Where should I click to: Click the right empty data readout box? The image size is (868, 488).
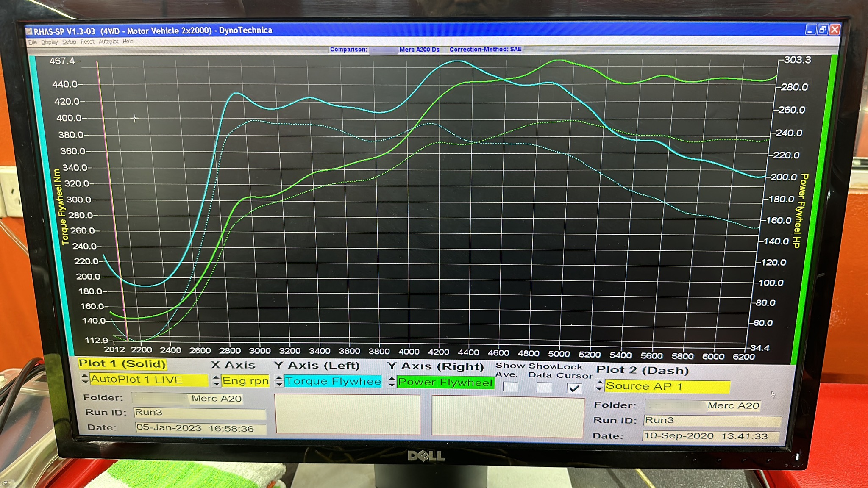508,416
